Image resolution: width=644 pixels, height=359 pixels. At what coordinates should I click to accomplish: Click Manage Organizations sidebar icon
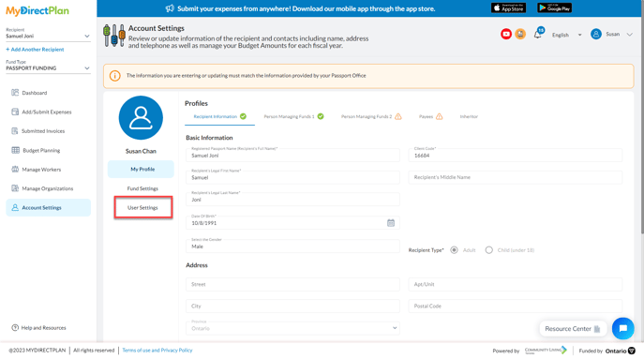coord(15,188)
